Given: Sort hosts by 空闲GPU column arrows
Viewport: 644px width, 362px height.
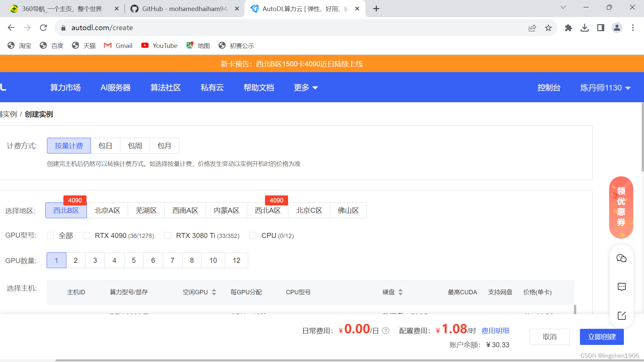Looking at the screenshot, I should 214,292.
